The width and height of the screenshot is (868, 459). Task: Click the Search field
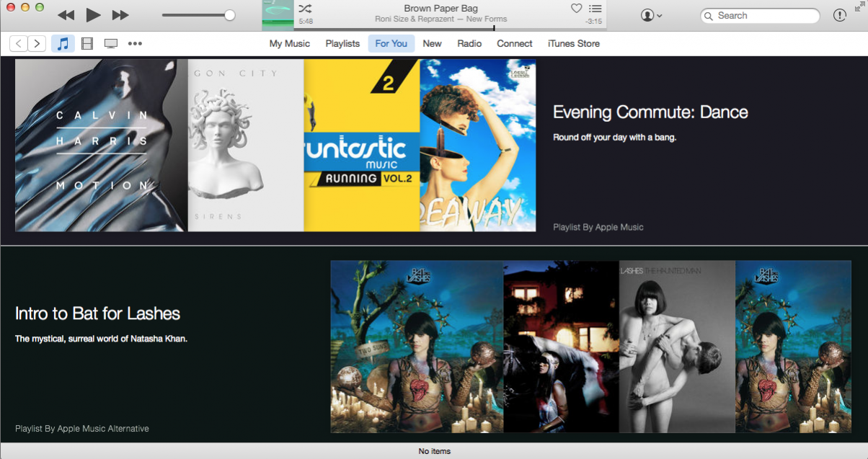click(x=760, y=15)
